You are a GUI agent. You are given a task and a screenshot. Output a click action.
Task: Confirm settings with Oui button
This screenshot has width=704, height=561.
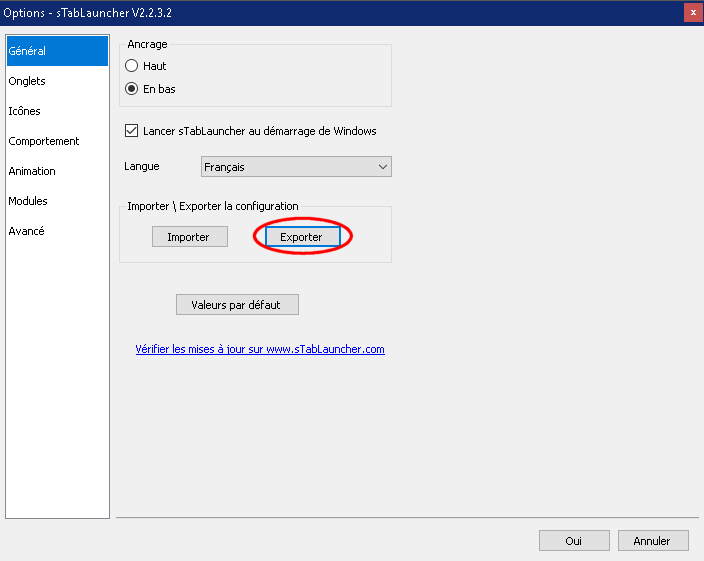click(574, 541)
